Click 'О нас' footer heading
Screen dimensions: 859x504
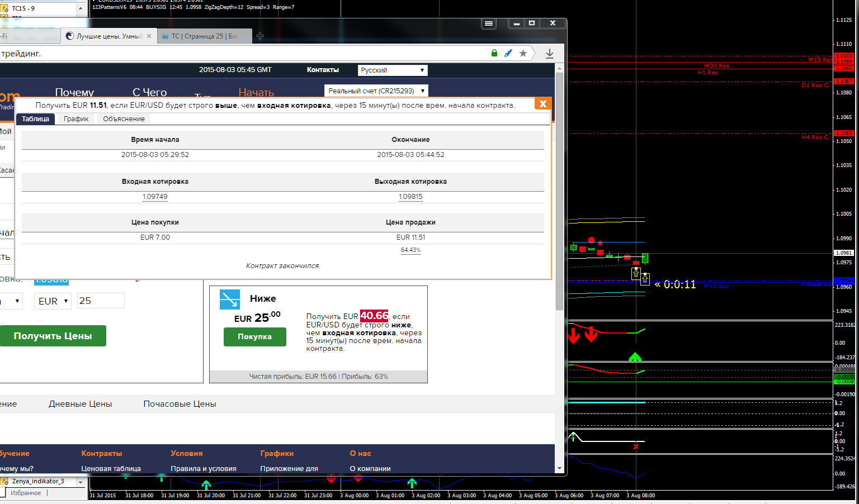click(x=360, y=454)
